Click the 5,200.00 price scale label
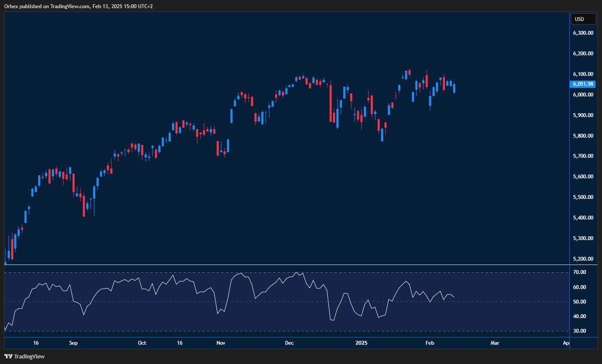The image size is (602, 364). pyautogui.click(x=584, y=259)
